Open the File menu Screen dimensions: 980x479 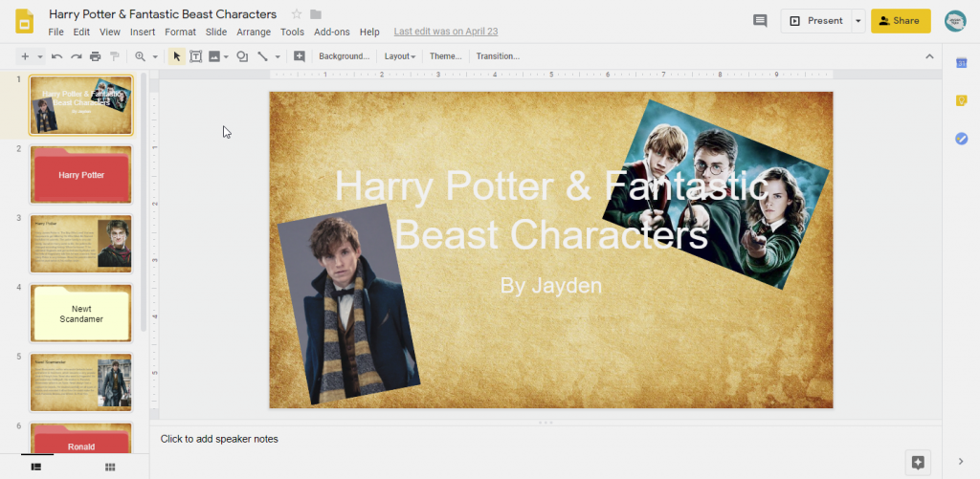56,32
